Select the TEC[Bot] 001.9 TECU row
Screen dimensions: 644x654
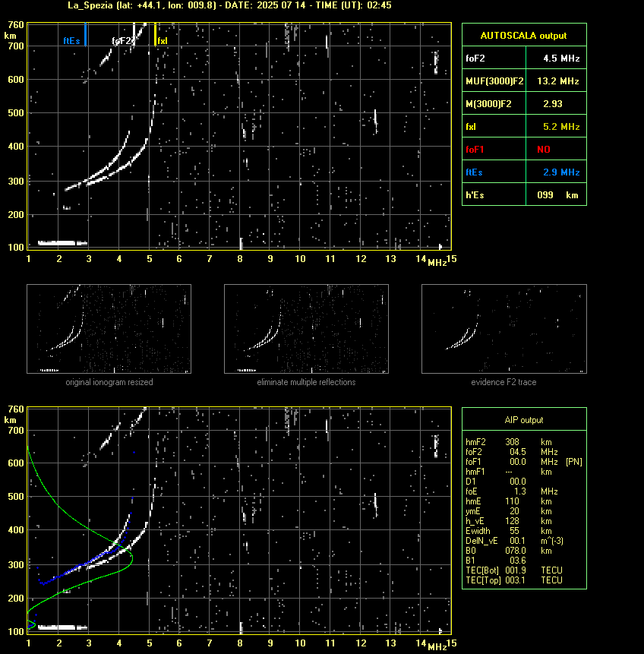click(514, 570)
